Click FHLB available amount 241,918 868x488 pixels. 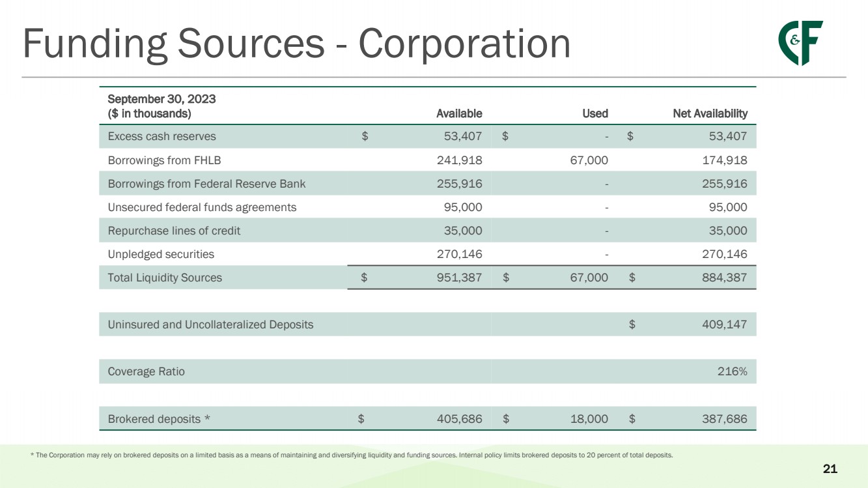click(459, 160)
